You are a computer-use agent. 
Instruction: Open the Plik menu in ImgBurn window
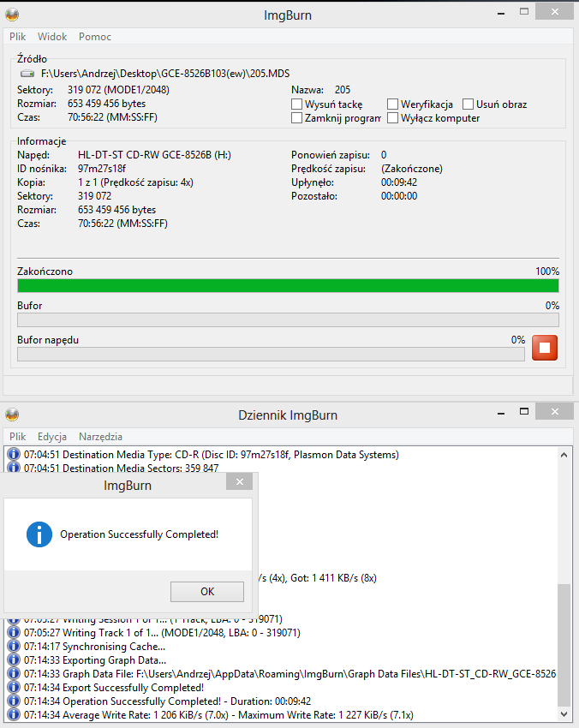[x=18, y=37]
